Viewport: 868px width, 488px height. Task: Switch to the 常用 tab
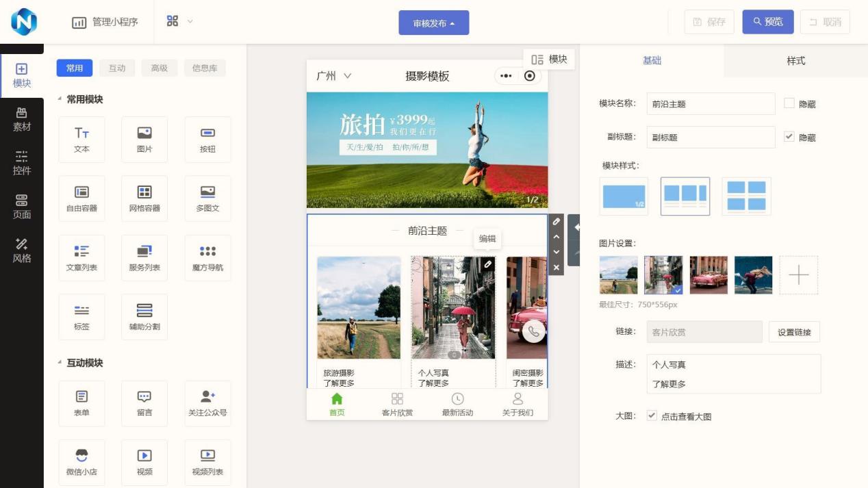coord(75,68)
